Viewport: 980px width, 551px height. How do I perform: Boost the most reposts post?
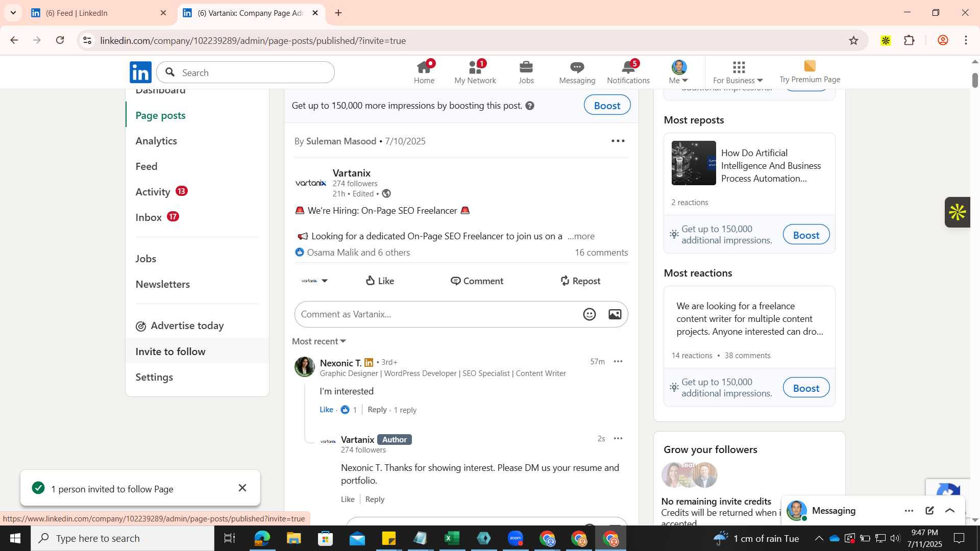[x=806, y=235]
